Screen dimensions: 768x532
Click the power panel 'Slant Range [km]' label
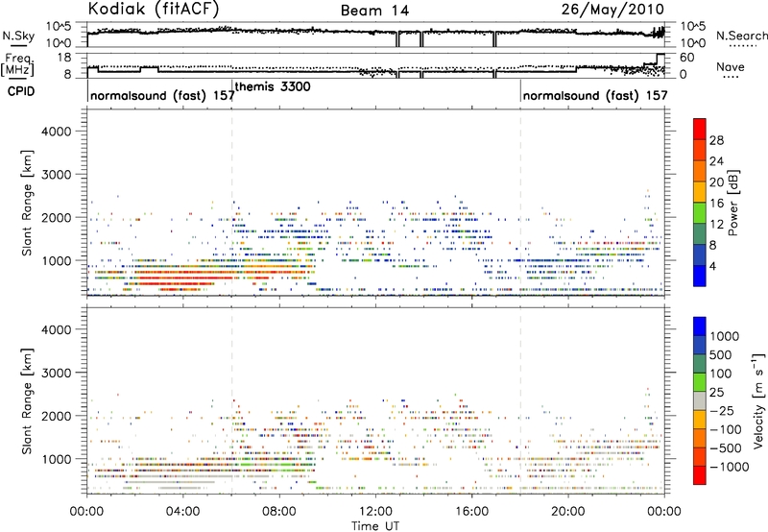27,203
